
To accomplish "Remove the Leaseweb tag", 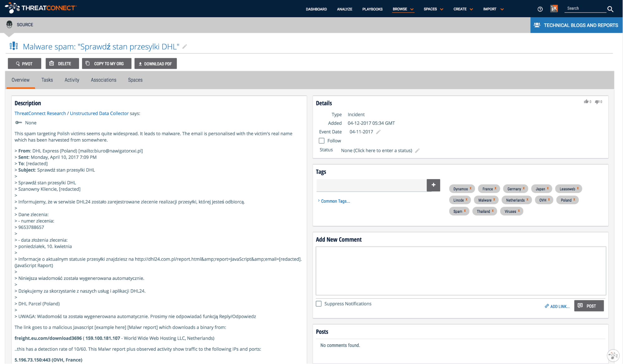I will click(x=578, y=188).
